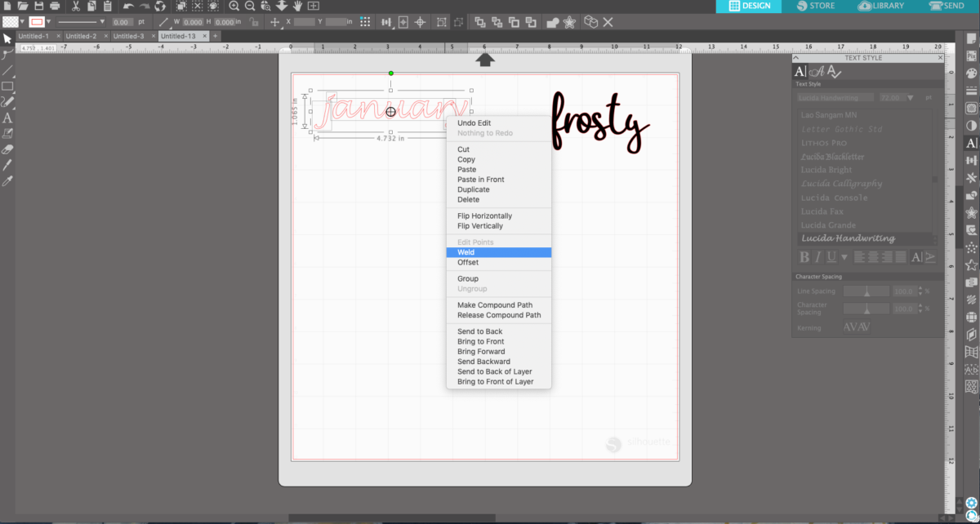Adjust Line Spacing stepper arrows
The image size is (980, 524).
(x=920, y=291)
